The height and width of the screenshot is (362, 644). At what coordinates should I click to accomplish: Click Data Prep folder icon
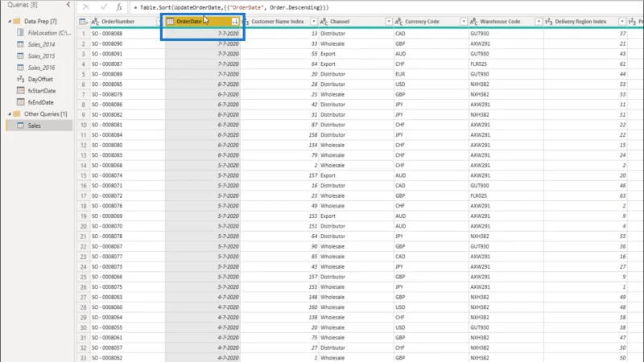pos(17,21)
